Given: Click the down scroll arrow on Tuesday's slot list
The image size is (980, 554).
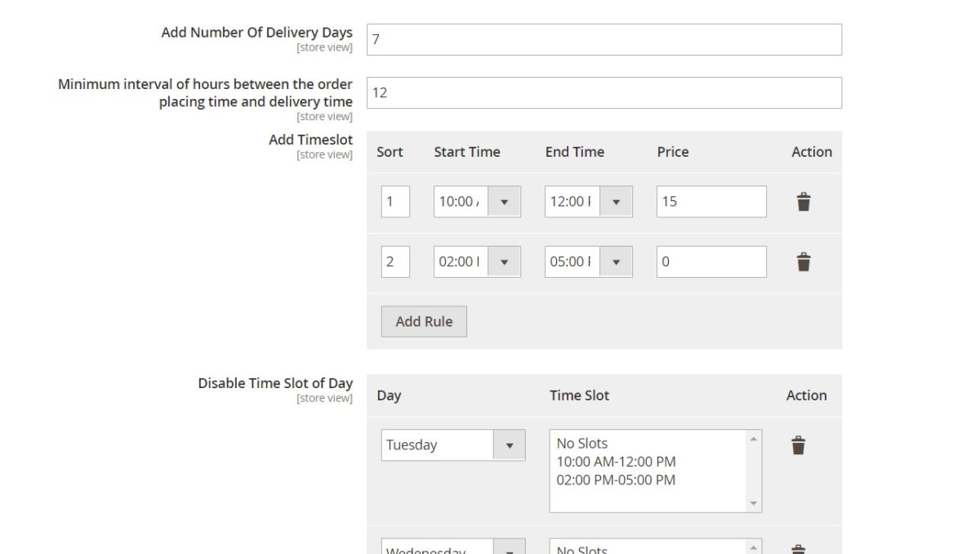Looking at the screenshot, I should 752,505.
